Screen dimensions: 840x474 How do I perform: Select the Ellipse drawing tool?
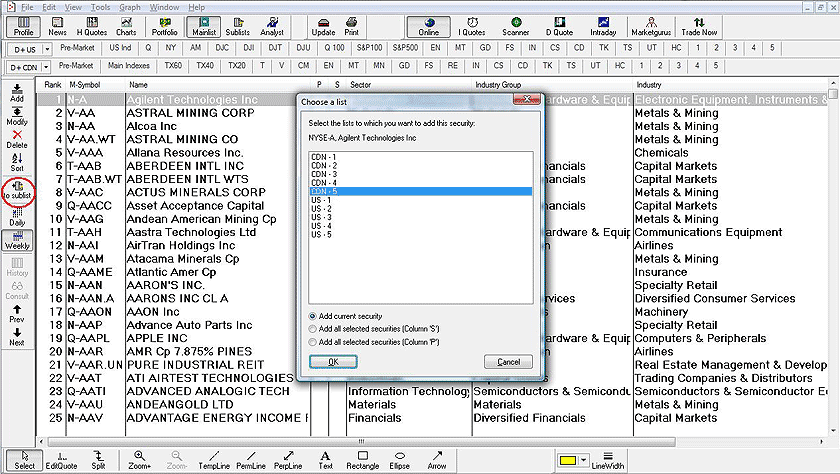click(400, 460)
